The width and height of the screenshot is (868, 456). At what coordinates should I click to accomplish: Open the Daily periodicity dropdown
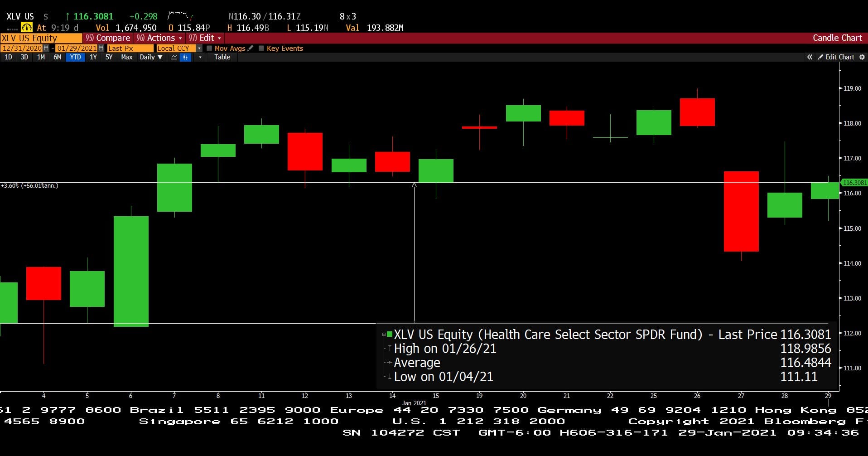[151, 57]
